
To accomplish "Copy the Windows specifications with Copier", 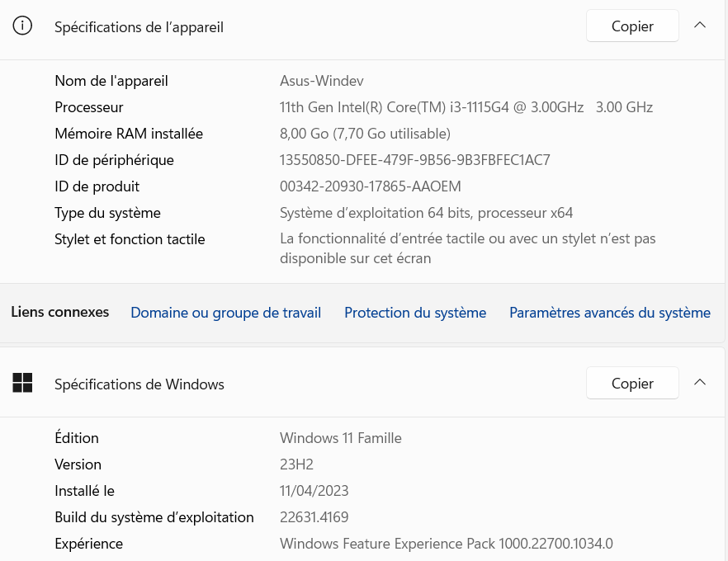I will click(632, 383).
